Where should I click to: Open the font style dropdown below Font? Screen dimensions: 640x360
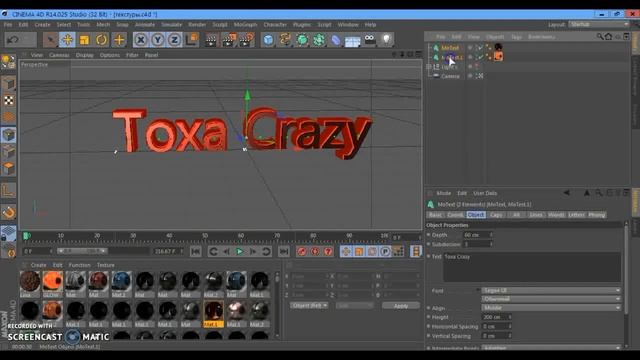[551, 299]
